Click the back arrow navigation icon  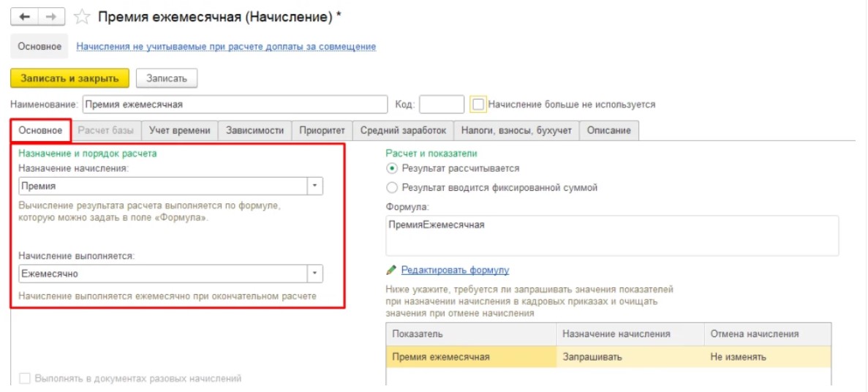point(25,17)
